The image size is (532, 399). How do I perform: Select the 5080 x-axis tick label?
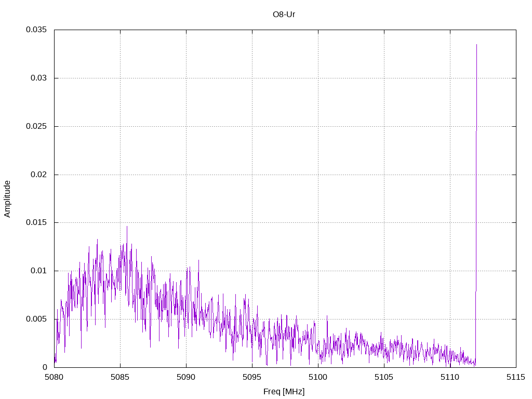(54, 377)
